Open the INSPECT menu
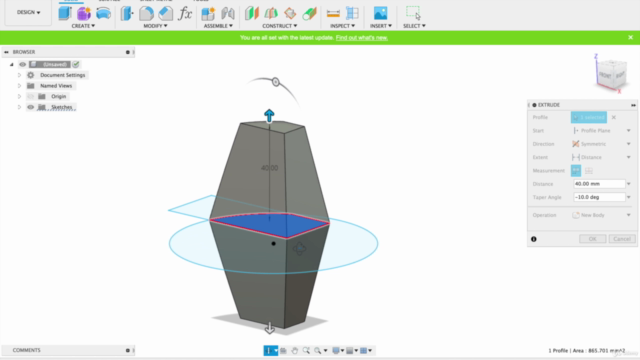This screenshot has width=640, height=360. tap(342, 26)
